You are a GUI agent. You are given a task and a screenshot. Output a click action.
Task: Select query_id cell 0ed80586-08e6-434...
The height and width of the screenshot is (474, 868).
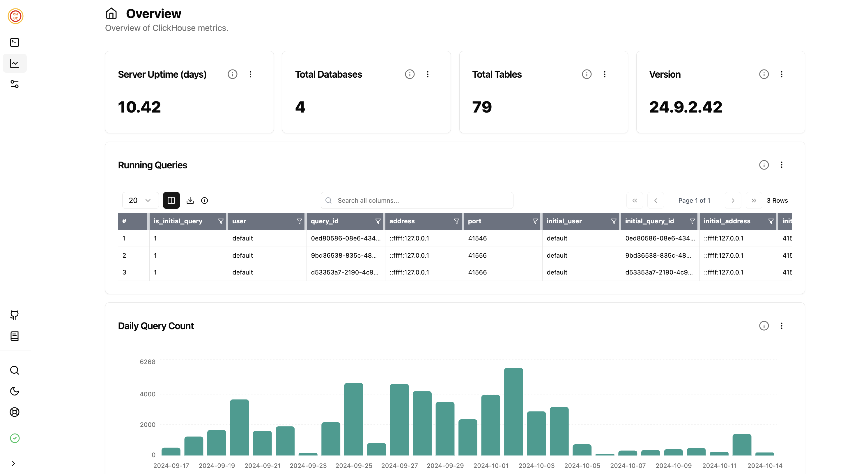point(346,238)
